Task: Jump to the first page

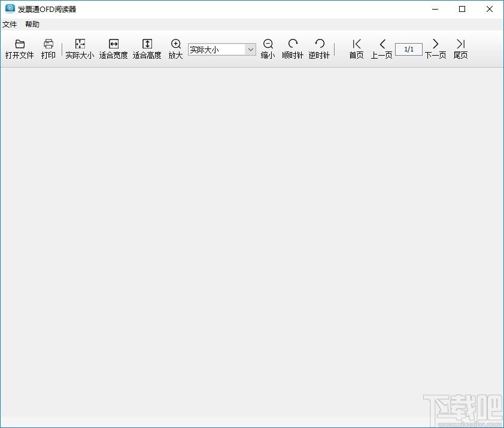Action: [357, 44]
